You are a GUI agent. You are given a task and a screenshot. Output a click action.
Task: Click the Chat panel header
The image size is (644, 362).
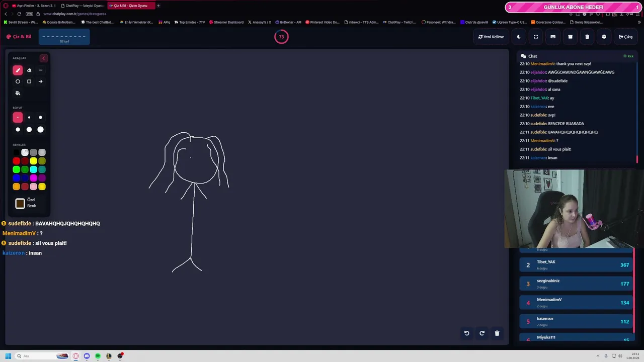click(577, 56)
